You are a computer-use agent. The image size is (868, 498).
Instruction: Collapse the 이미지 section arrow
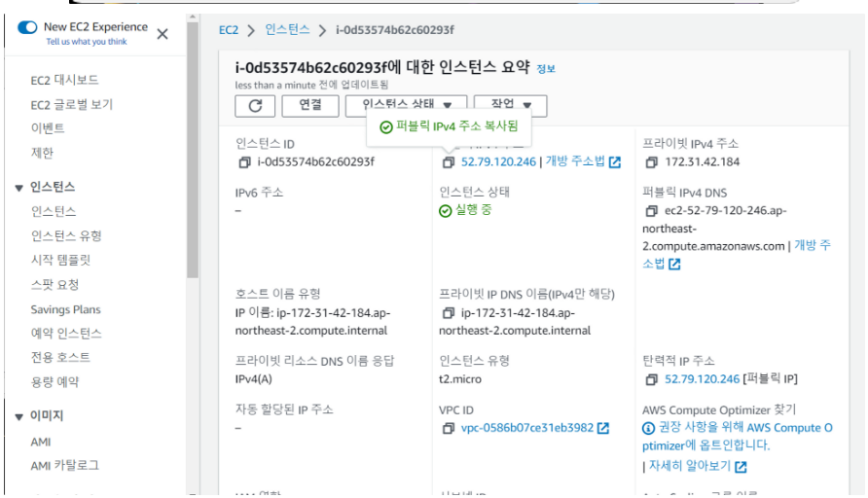click(x=18, y=416)
